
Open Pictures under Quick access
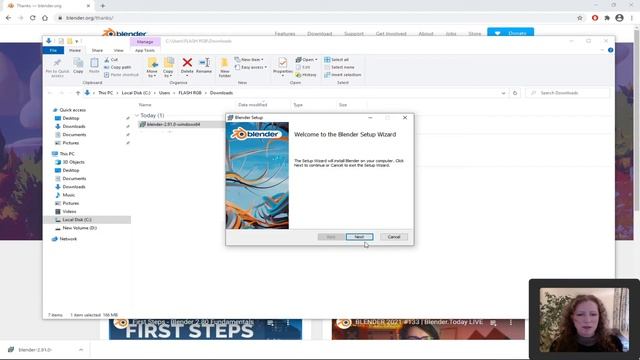tap(71, 143)
